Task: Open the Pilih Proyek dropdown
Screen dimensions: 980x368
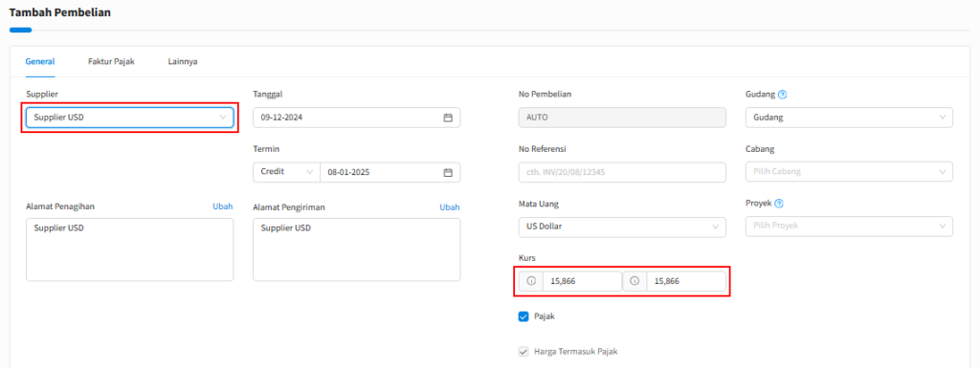Action: tap(850, 227)
